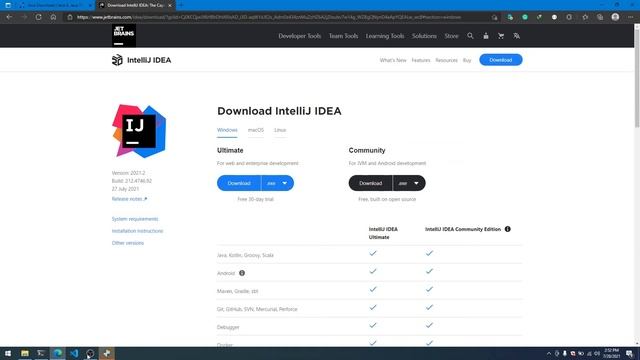Open the Windows Start menu
The image size is (640, 360).
tap(8, 353)
